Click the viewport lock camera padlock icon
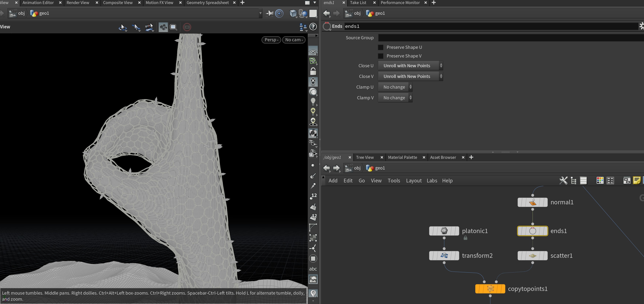Image resolution: width=644 pixels, height=304 pixels. [x=313, y=71]
